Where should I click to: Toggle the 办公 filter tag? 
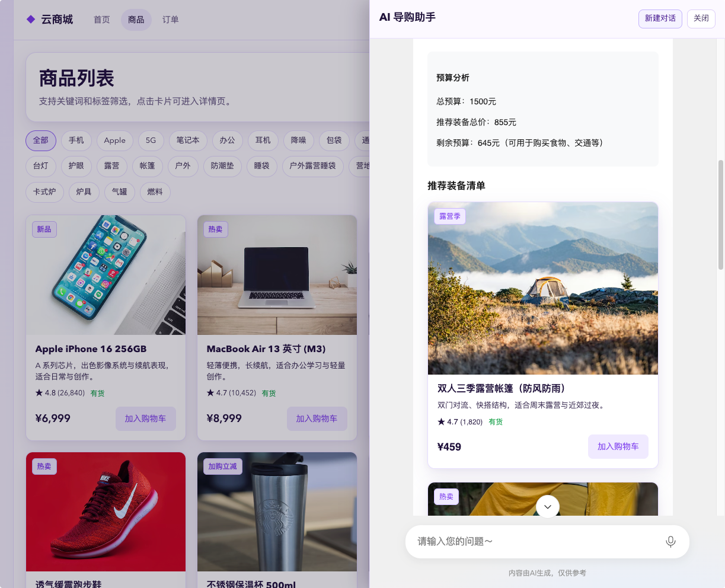[x=228, y=140]
